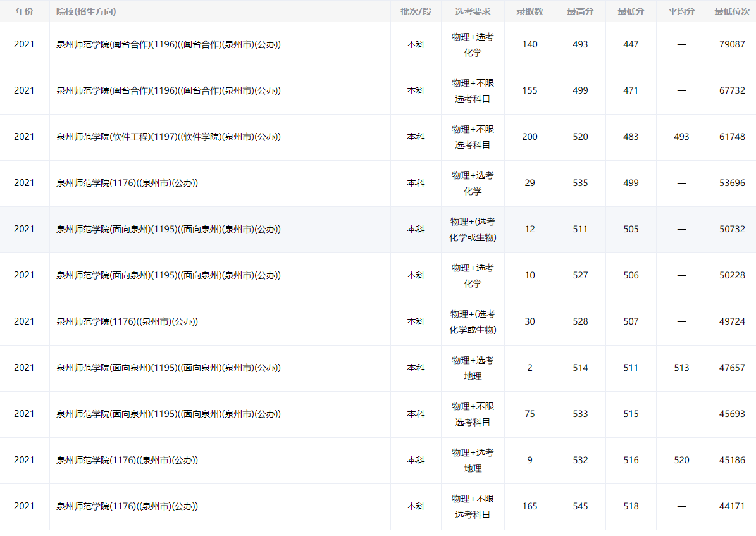Click the 录取数 value 75
Image resolution: width=756 pixels, height=536 pixels.
530,414
